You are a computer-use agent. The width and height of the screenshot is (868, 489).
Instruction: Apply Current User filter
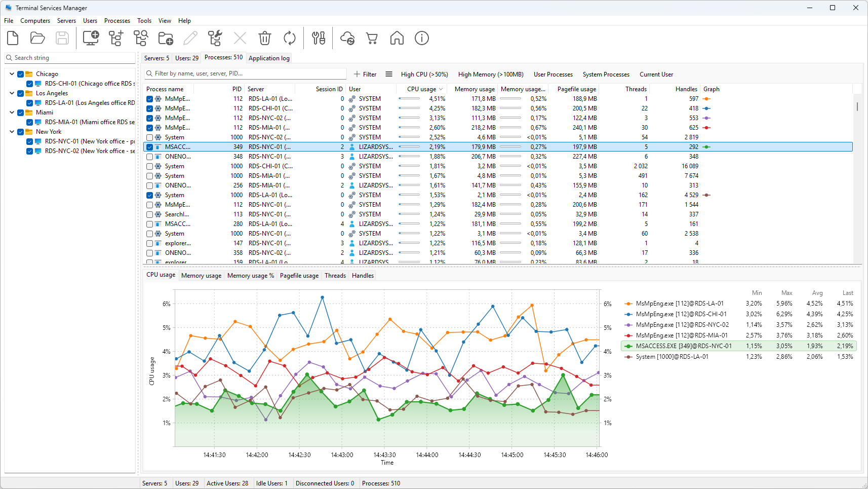pos(656,74)
